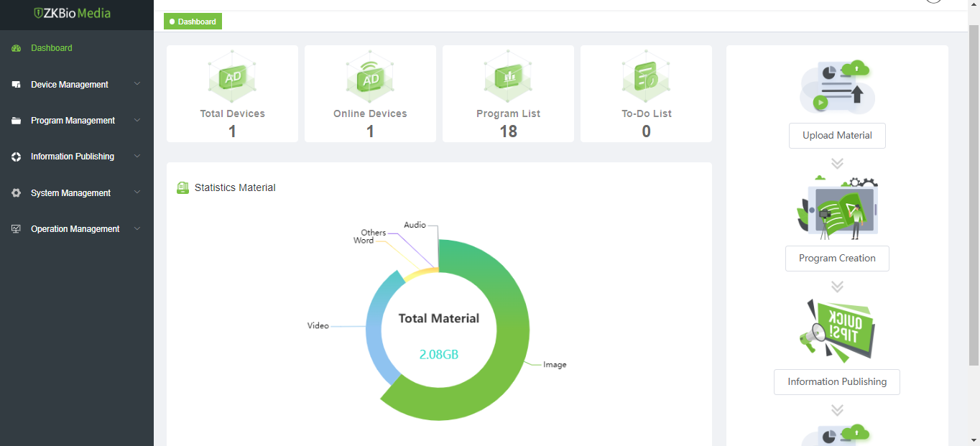Screen dimensions: 980x446
Task: Expand the Device Management menu chevron
Action: pyautogui.click(x=137, y=84)
